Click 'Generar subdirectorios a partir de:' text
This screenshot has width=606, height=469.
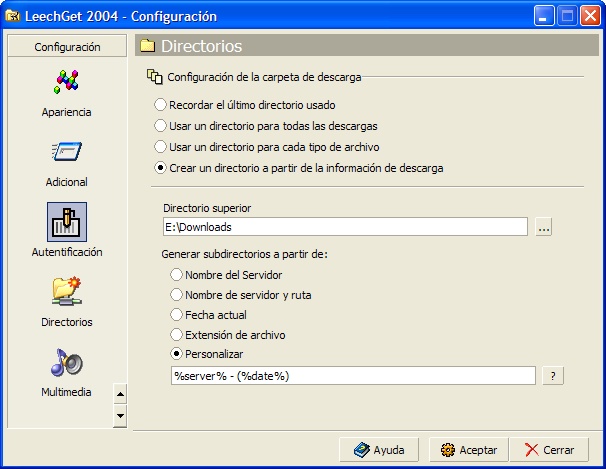point(245,254)
